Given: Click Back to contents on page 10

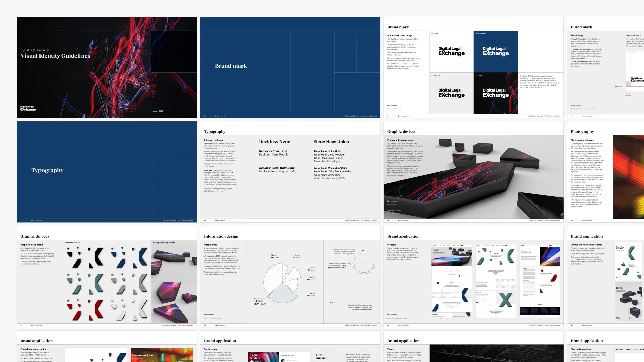Looking at the screenshot, I should click(587, 116).
